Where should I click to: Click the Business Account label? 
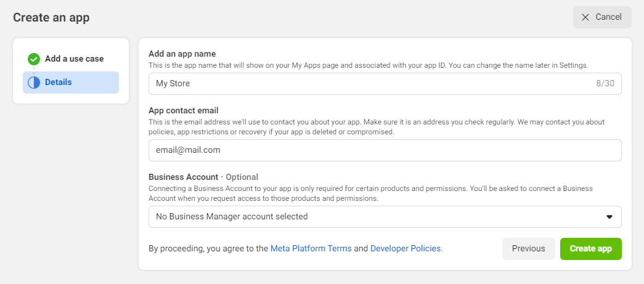click(183, 177)
